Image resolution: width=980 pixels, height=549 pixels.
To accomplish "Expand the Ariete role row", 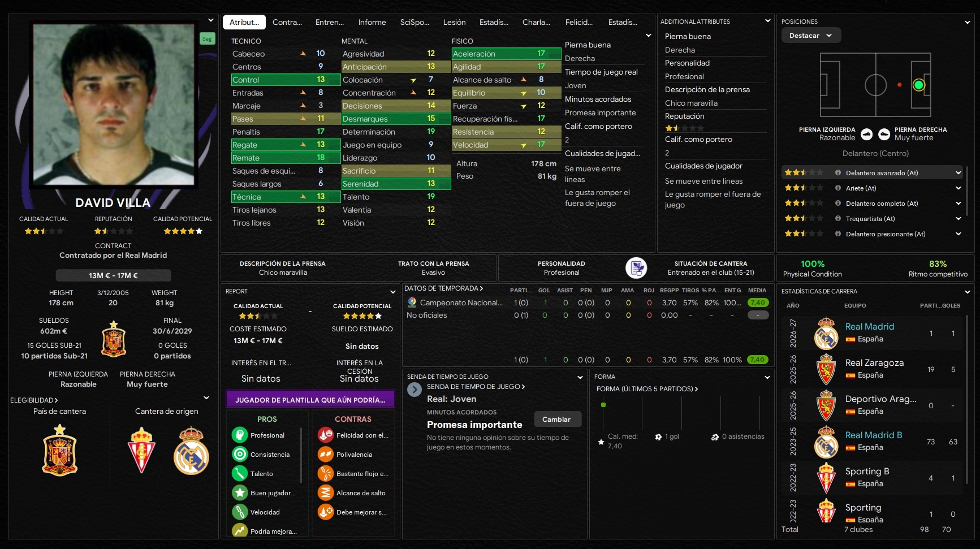I will pos(959,188).
